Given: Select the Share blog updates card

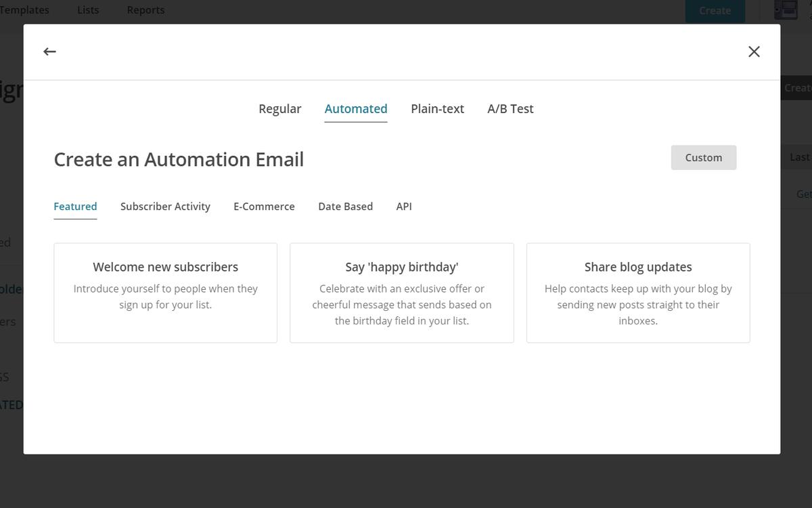Looking at the screenshot, I should point(638,293).
